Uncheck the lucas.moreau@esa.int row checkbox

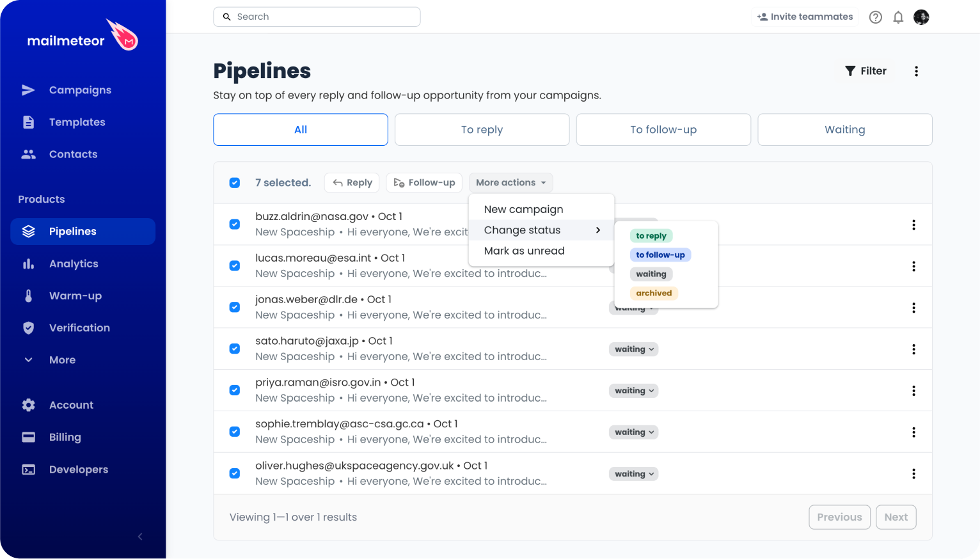coord(235,266)
